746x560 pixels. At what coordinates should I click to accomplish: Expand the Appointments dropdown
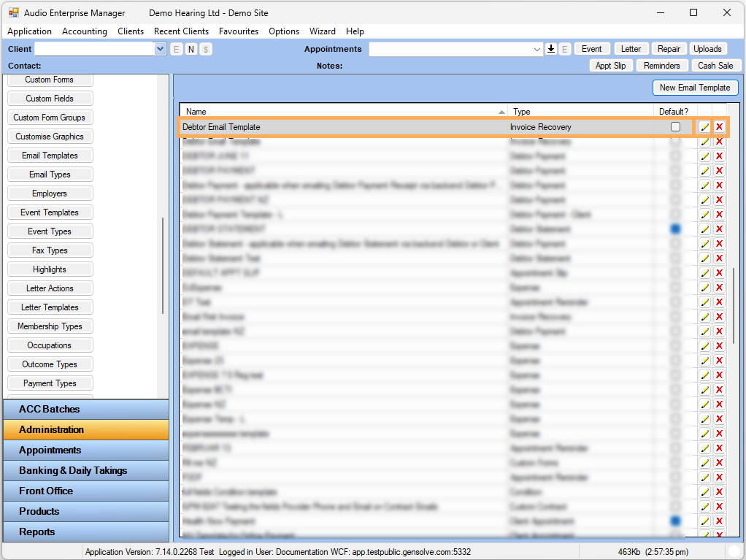[537, 49]
